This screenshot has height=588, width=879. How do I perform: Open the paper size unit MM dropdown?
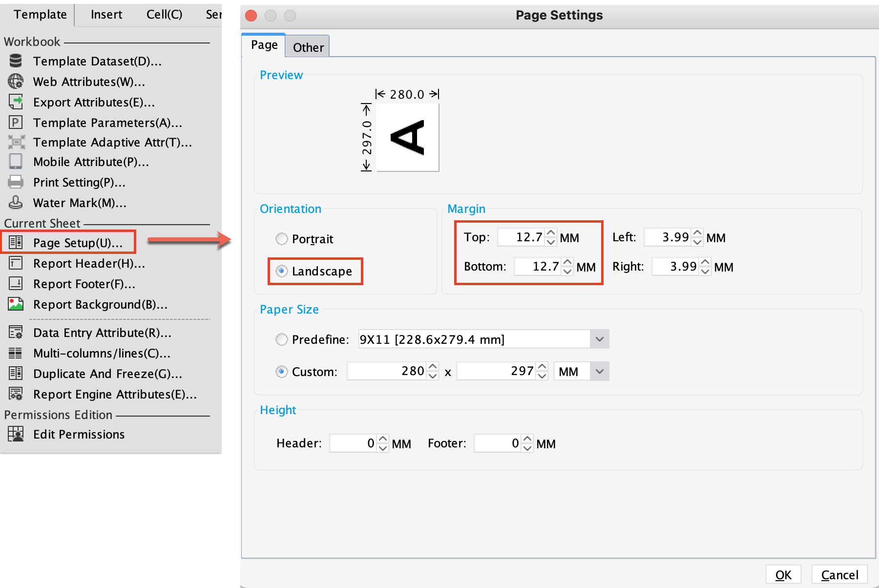click(x=600, y=371)
